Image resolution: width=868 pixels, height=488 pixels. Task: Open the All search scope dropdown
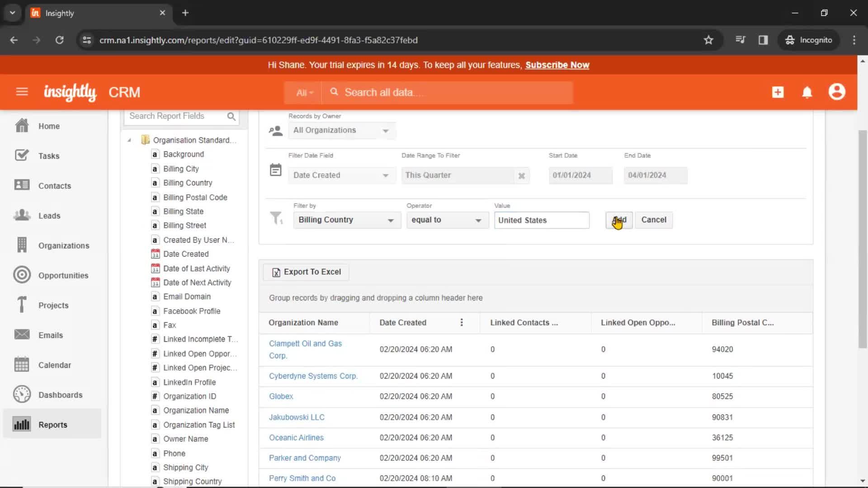(304, 93)
